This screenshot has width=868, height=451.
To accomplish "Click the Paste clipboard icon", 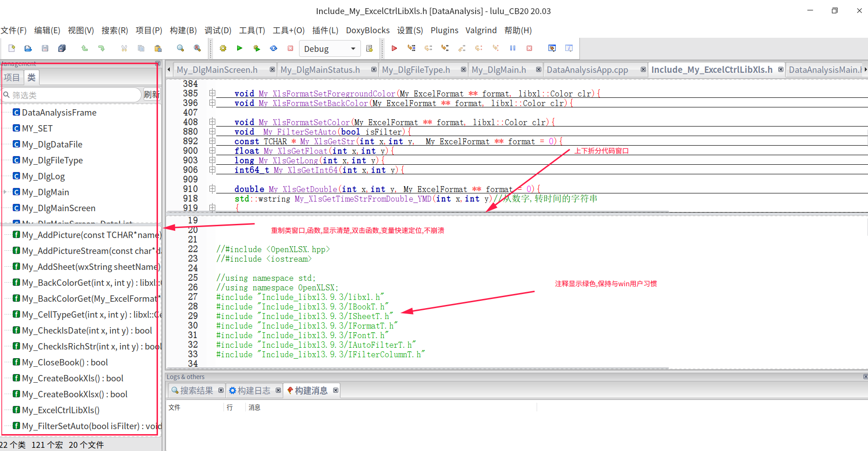I will coord(158,48).
